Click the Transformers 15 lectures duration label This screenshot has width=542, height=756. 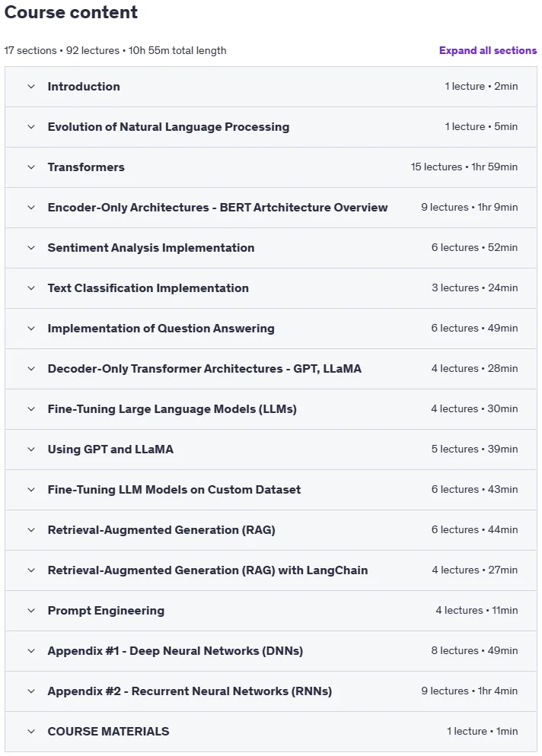click(x=464, y=167)
